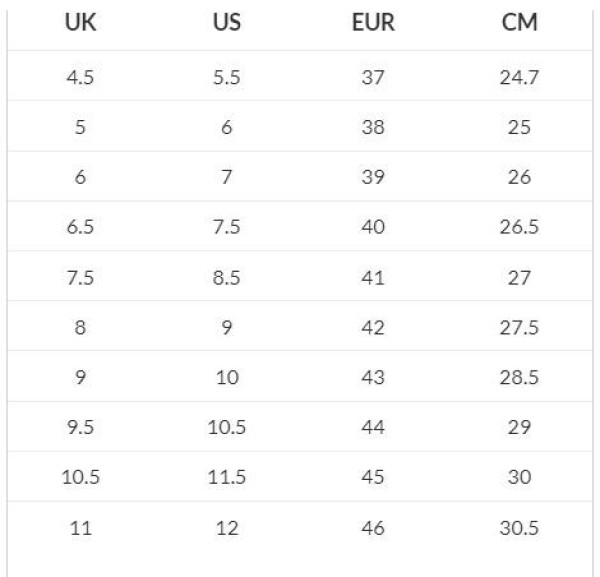Click the UK column header

tap(80, 23)
